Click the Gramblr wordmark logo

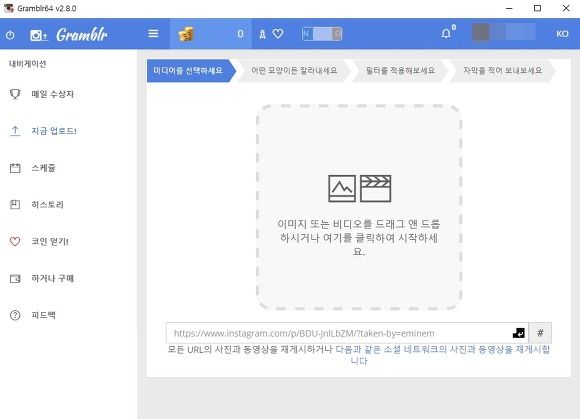point(82,35)
